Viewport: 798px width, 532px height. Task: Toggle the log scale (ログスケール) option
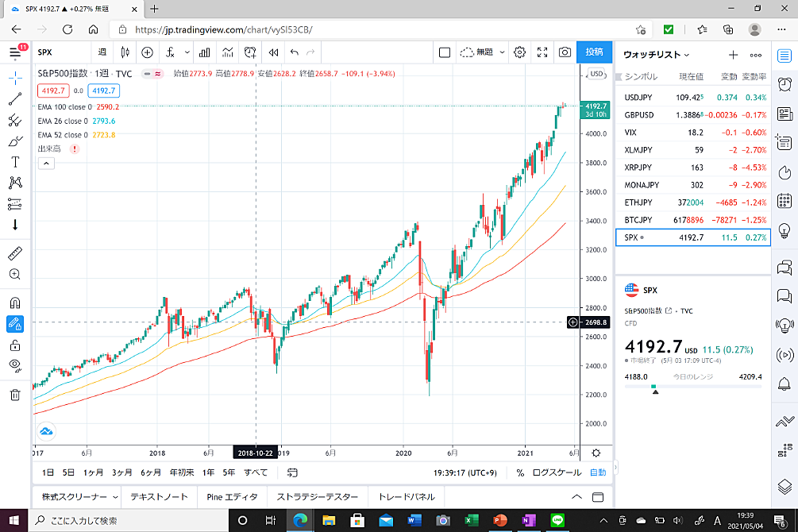(x=557, y=473)
